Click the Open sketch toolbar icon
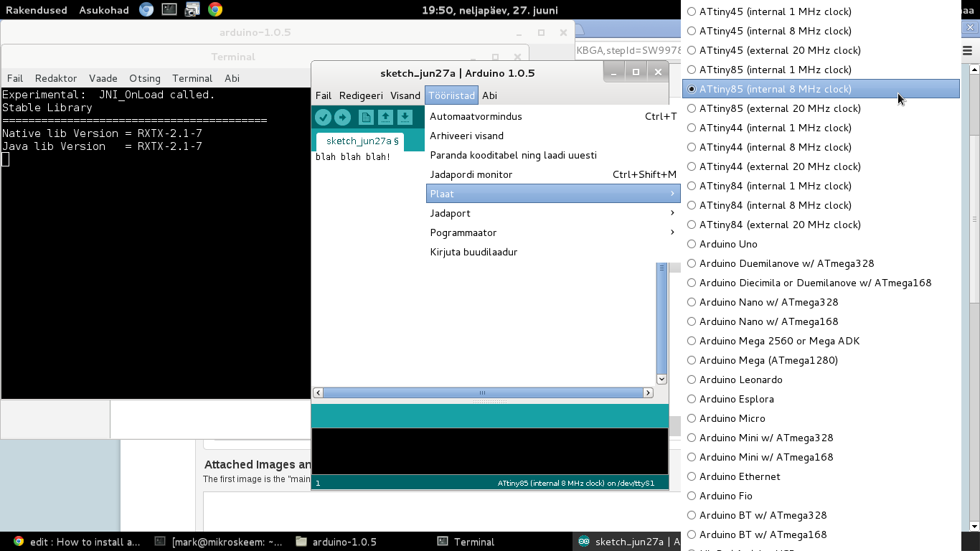 pos(385,117)
